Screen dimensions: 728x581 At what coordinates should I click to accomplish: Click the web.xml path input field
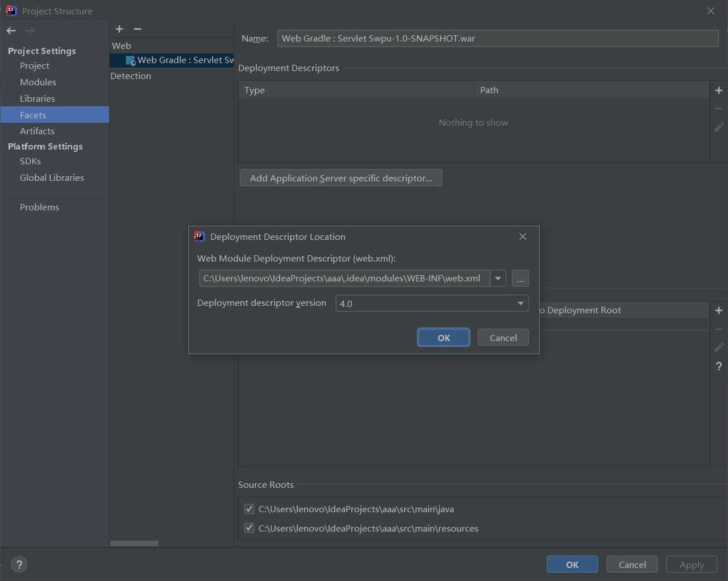[345, 279]
